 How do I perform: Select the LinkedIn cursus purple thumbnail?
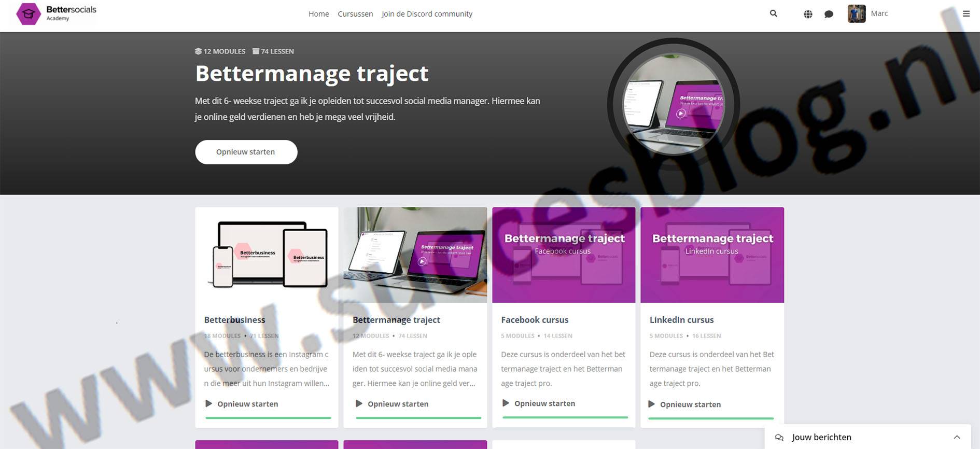[712, 255]
